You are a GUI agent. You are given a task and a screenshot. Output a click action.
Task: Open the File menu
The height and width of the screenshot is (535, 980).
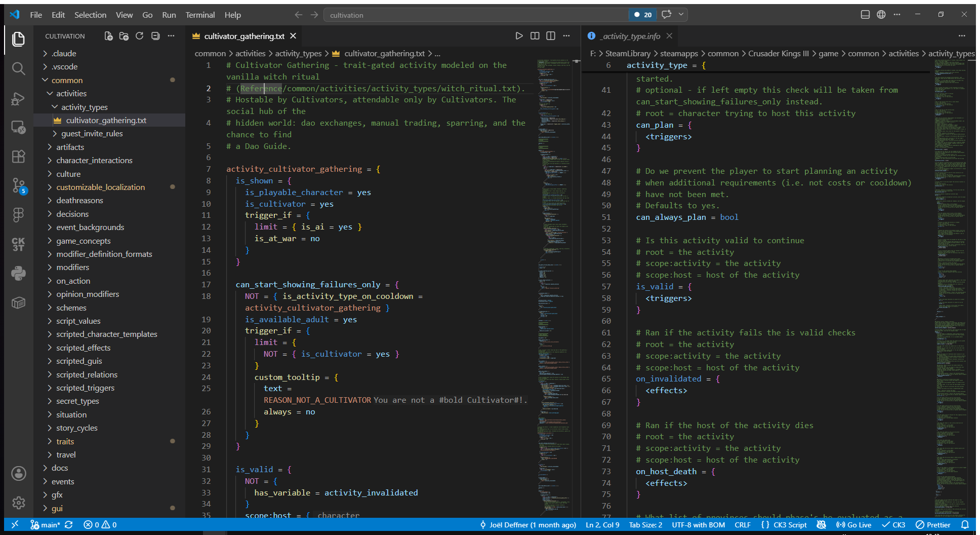click(x=36, y=15)
